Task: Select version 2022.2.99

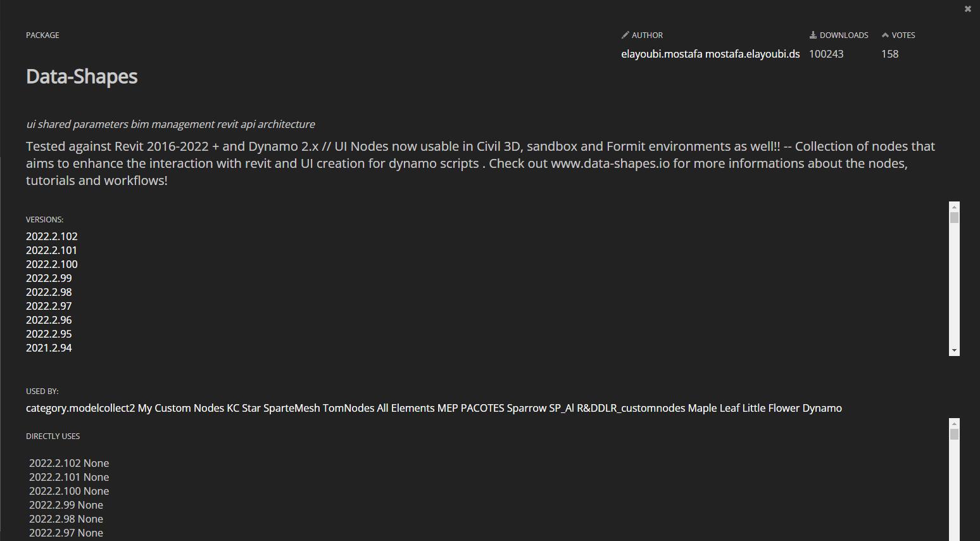Action: pyautogui.click(x=49, y=278)
